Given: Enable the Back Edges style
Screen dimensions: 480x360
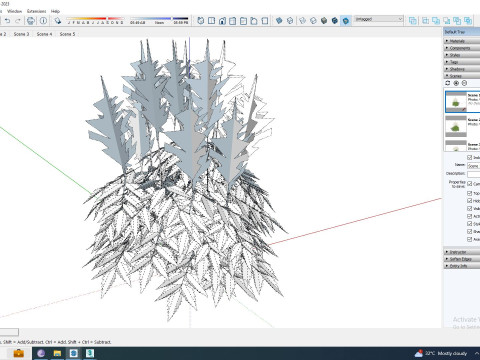Looking at the screenshot, I should tap(290, 21).
